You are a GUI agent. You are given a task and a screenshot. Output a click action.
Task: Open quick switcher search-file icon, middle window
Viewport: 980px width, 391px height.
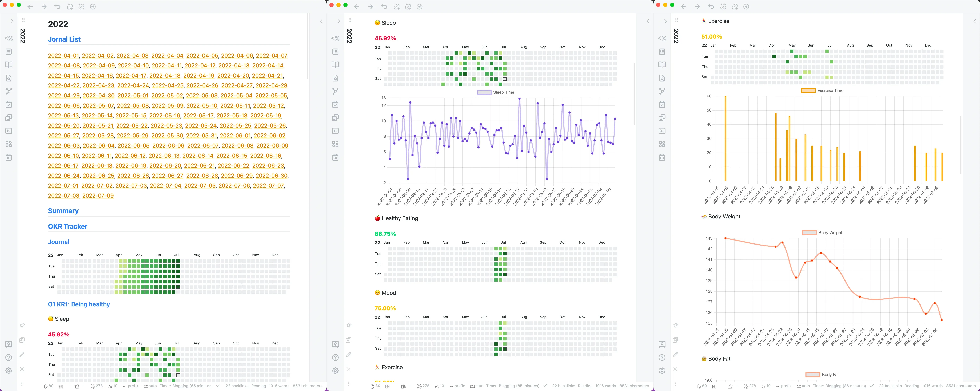coord(335,78)
